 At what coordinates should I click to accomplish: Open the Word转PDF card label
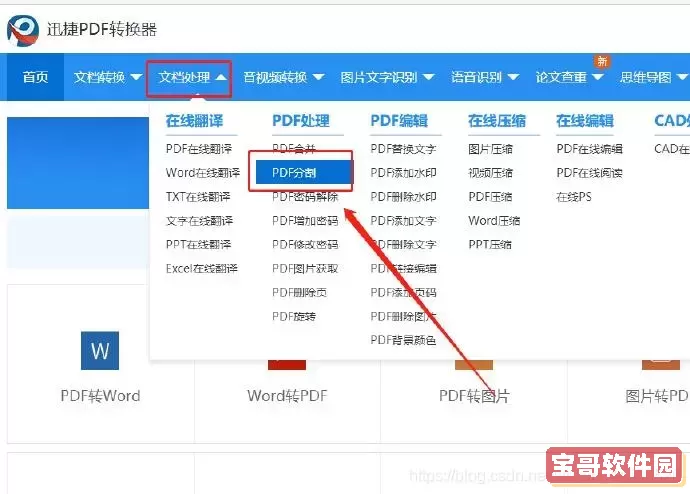pos(287,396)
